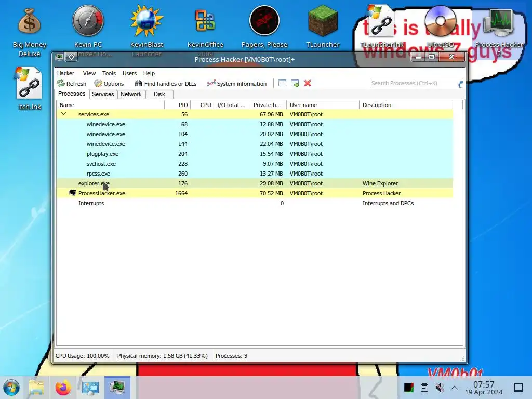Click Find handles or DLLs
Viewport: 532px width, 399px height.
coord(166,84)
